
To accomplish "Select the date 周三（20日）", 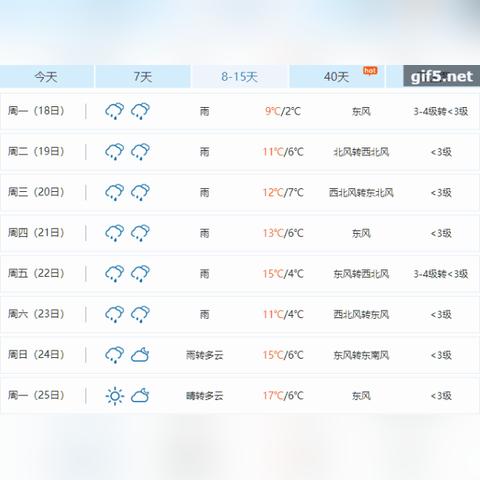I will (x=36, y=192).
